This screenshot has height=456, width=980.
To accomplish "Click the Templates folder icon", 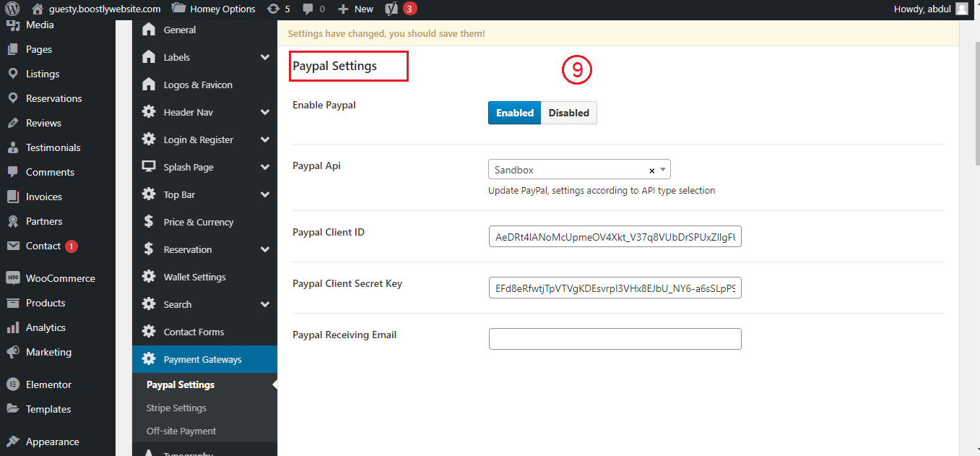I will click(x=12, y=409).
